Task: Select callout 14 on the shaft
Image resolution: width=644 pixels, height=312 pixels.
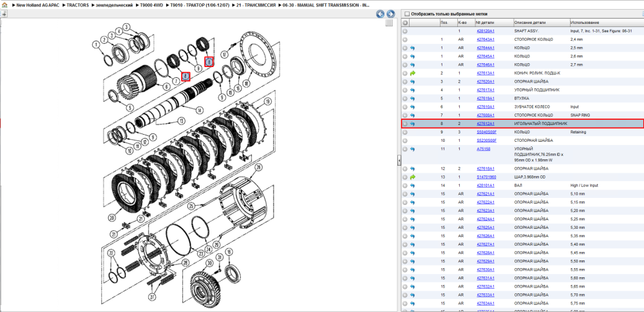Action: click(200, 110)
